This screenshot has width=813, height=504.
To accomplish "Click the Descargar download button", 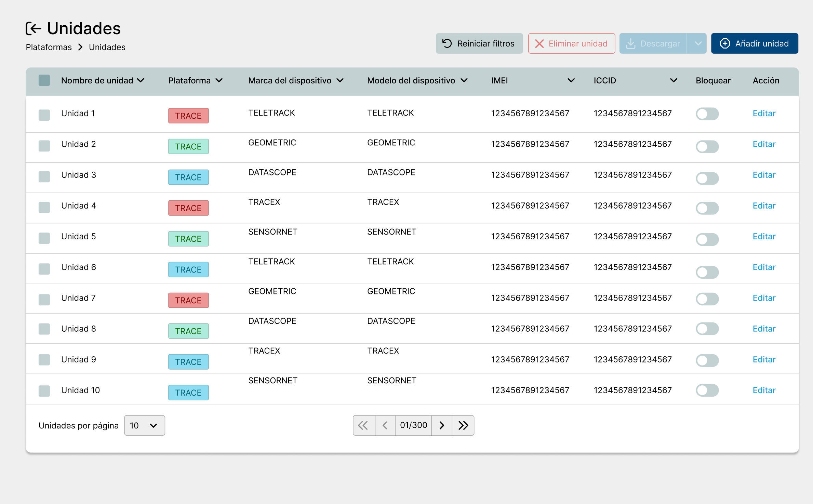I will point(653,43).
